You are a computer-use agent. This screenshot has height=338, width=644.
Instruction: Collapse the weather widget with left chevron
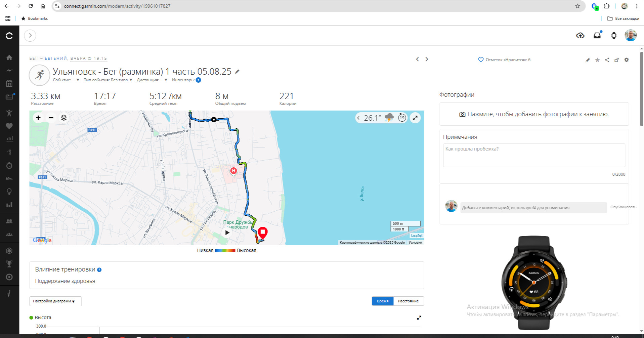pyautogui.click(x=358, y=118)
